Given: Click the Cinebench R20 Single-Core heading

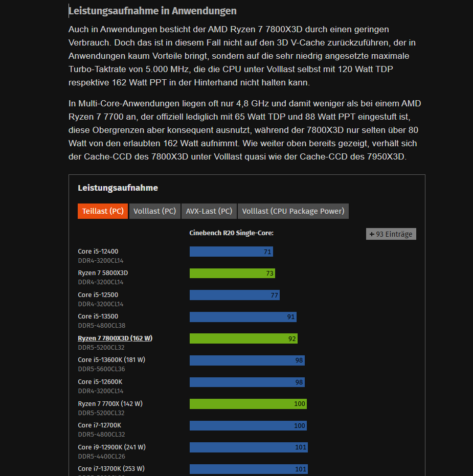Looking at the screenshot, I should click(231, 233).
